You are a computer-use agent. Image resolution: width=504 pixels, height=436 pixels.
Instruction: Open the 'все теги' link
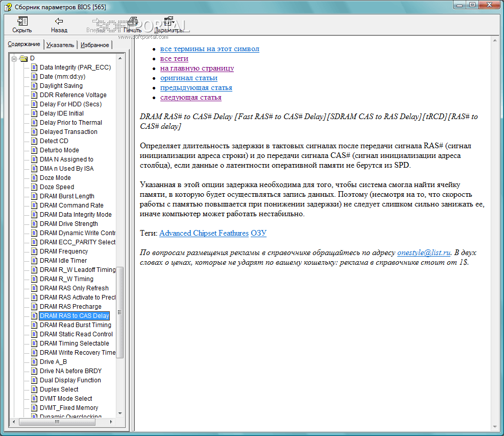(174, 59)
